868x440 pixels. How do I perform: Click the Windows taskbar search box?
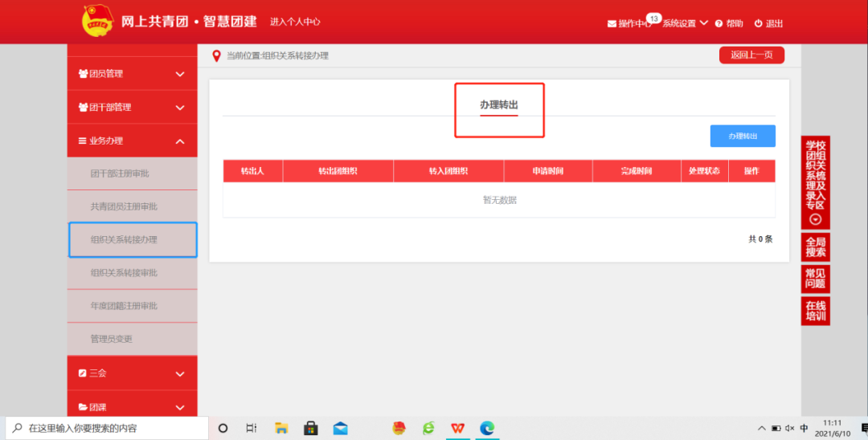(108, 428)
